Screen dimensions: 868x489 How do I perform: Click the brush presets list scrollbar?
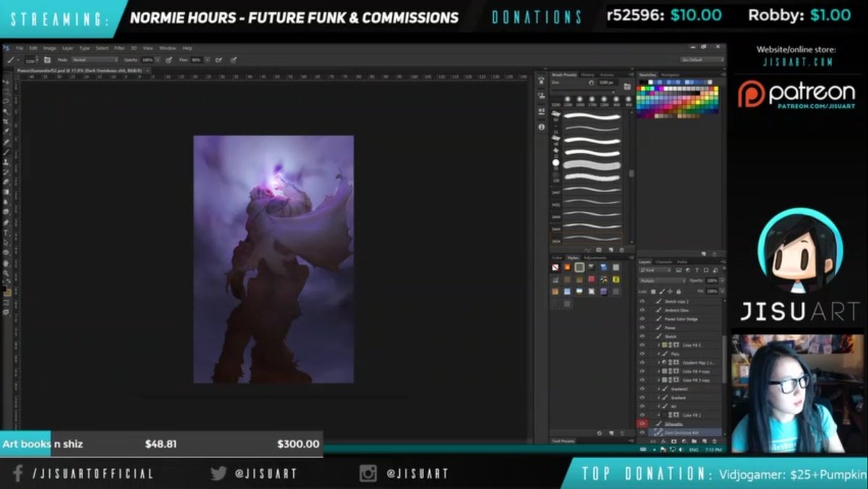coord(631,174)
